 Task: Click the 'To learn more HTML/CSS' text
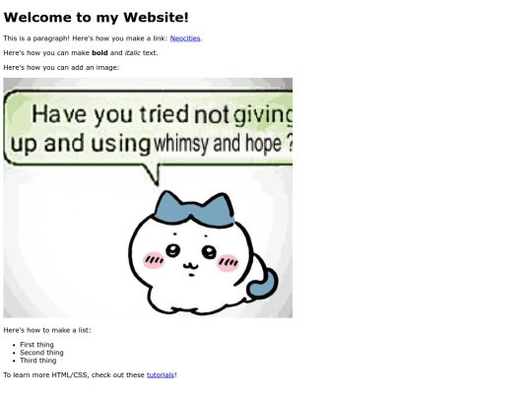click(45, 375)
